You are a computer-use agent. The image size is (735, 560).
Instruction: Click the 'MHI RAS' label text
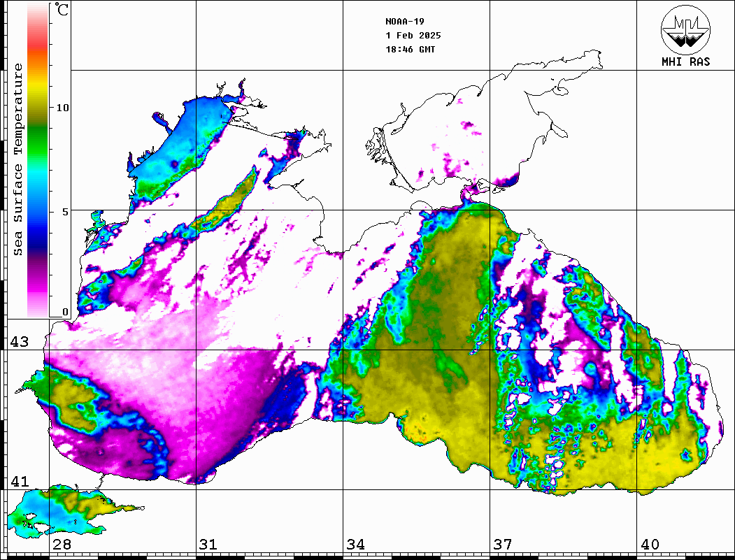click(686, 62)
